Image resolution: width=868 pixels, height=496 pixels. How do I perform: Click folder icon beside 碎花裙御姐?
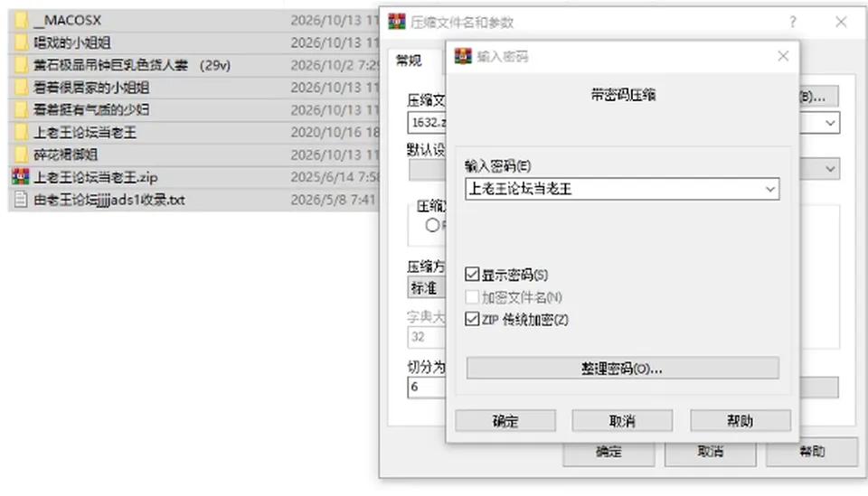tap(21, 154)
